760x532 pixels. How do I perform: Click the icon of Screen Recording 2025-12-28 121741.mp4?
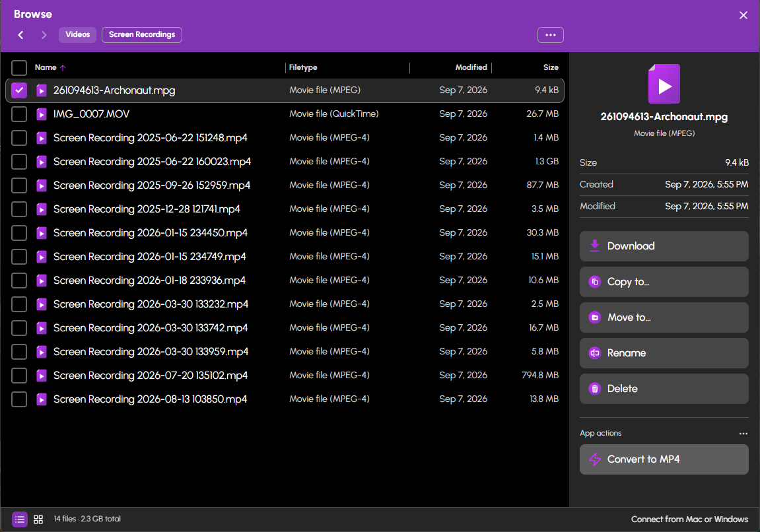point(42,209)
